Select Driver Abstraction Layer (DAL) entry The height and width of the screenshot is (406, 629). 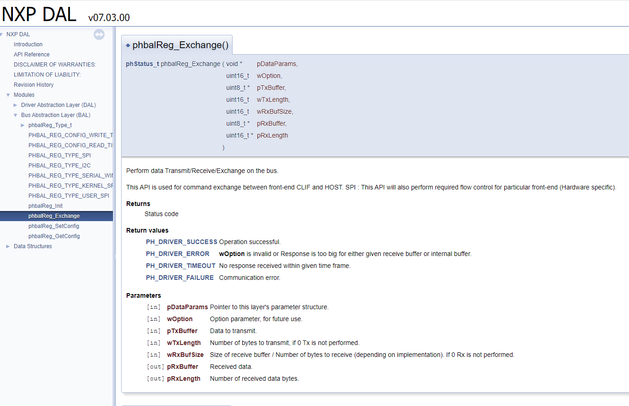tap(59, 105)
